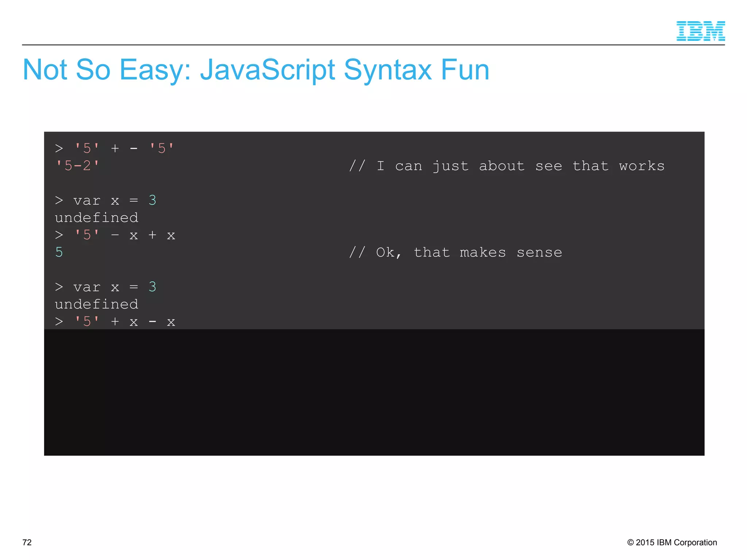Screen dimensions: 747x560
Task: Click the slide number 72
Action: pyautogui.click(x=27, y=542)
